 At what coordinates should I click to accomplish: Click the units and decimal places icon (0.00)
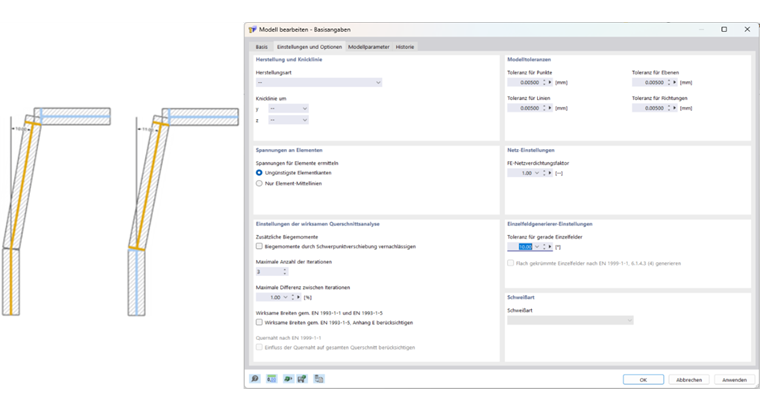pyautogui.click(x=271, y=379)
